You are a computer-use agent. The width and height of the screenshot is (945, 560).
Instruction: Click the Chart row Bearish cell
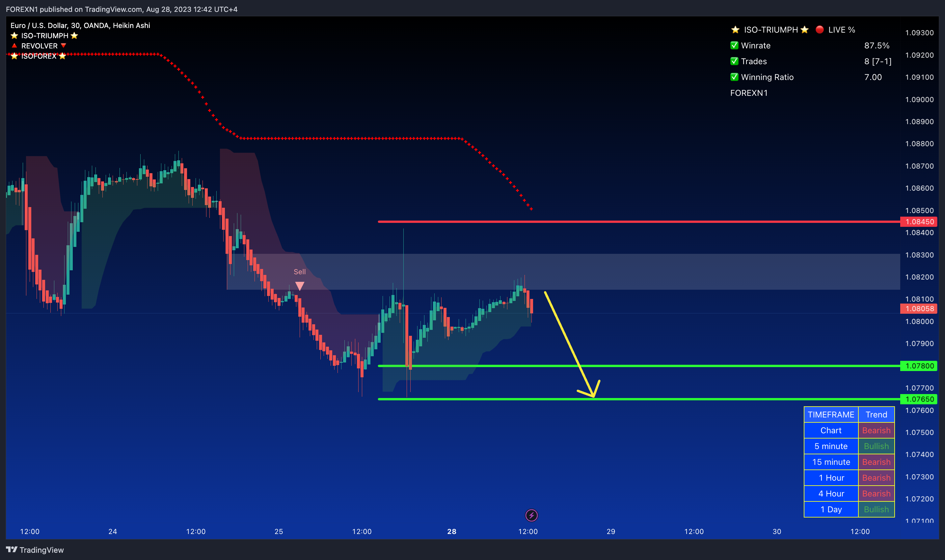(876, 430)
